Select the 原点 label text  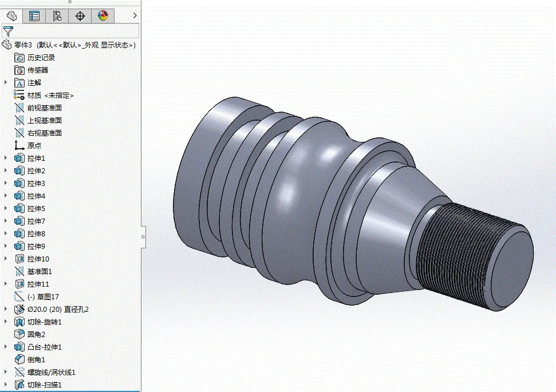coord(34,146)
